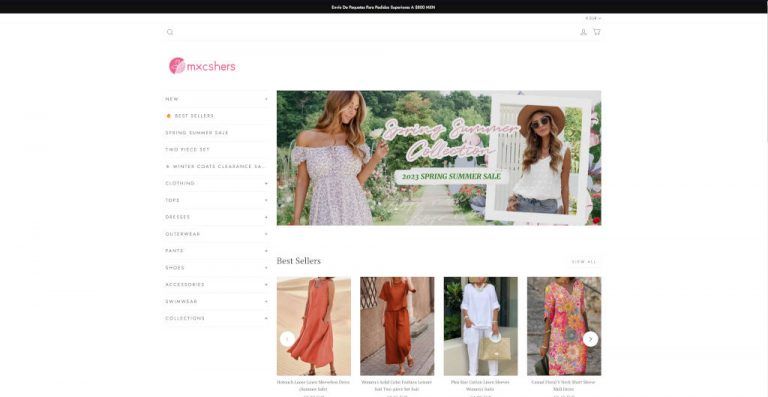
Task: Open SPRING SUMMER SALE menu item
Action: 197,133
